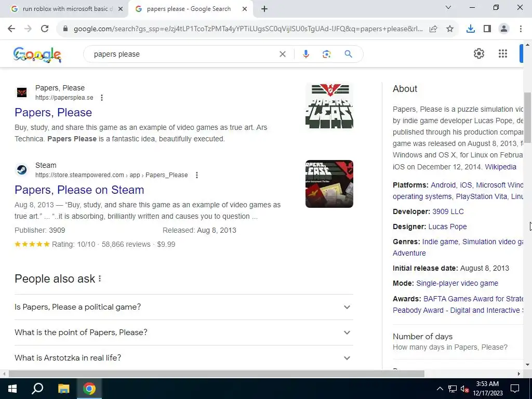Click the address bar URL
This screenshot has height=399, width=532.
248,29
